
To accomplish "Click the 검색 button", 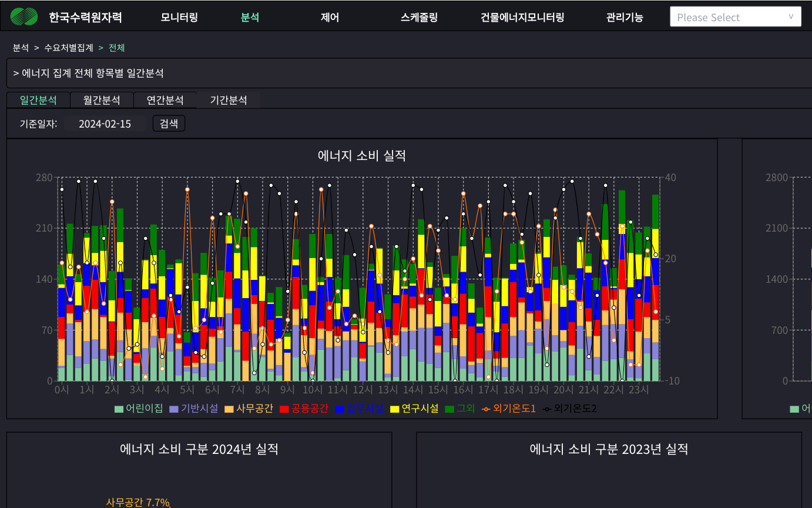I will coord(169,123).
